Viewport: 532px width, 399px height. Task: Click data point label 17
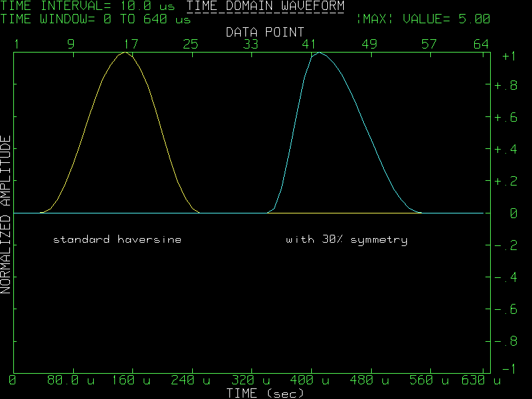click(x=130, y=45)
